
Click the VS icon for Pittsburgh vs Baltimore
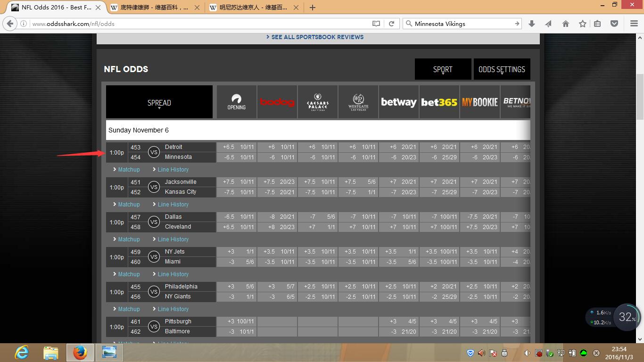[x=154, y=327]
